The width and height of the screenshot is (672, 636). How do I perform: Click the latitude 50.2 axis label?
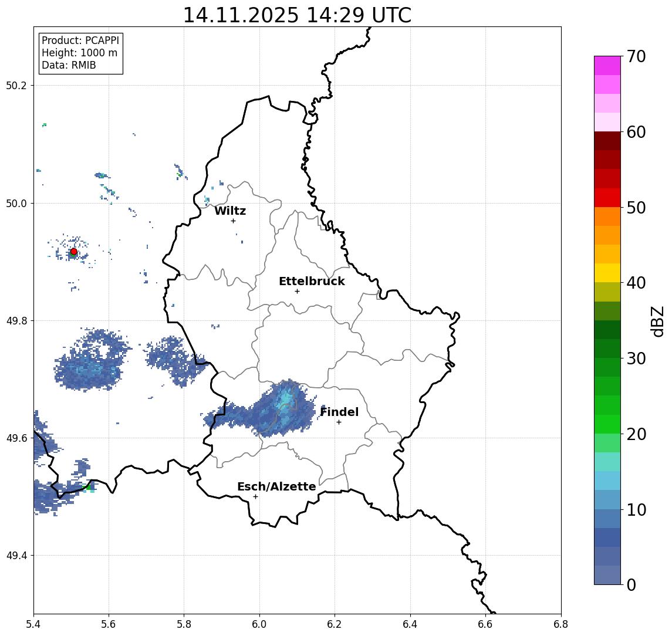click(16, 85)
